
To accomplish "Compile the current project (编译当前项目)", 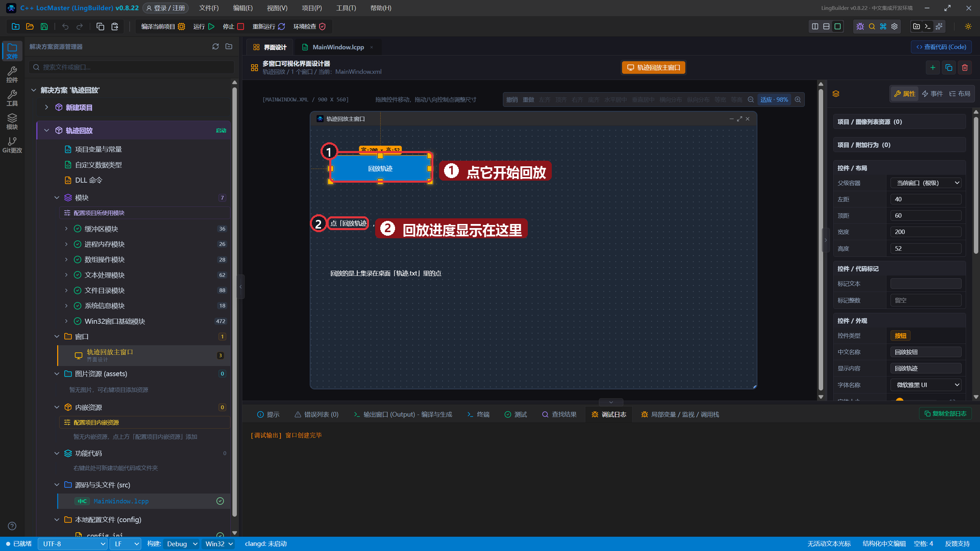I will click(x=163, y=27).
